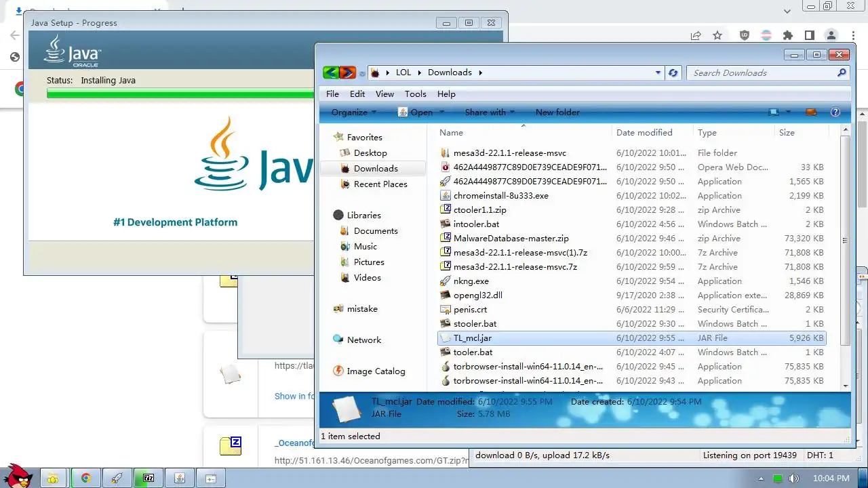Sort files by Date modified column
The image size is (868, 488).
[x=652, y=132]
